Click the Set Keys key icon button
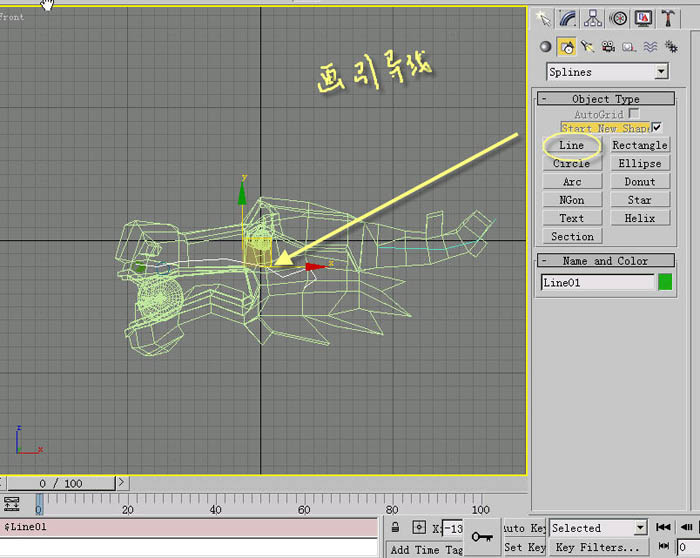The image size is (700, 558). click(482, 537)
